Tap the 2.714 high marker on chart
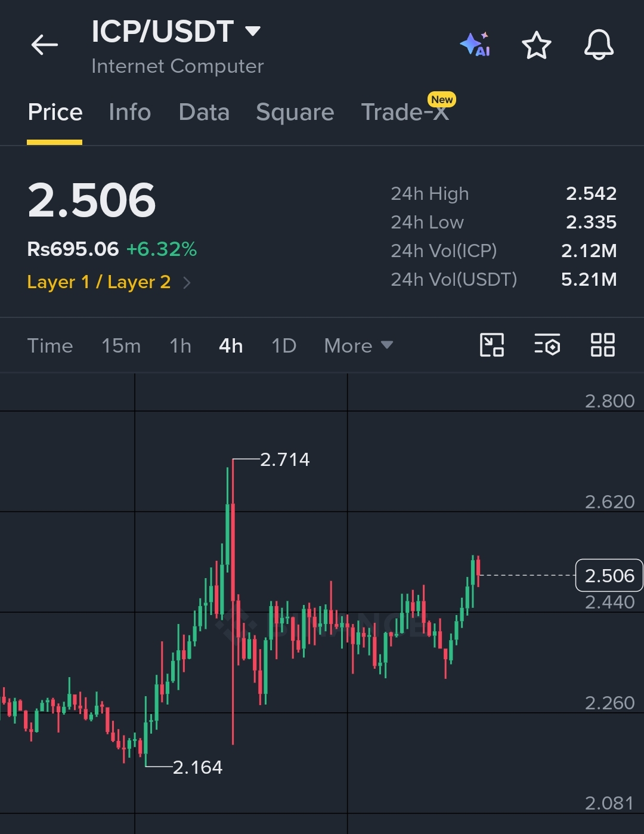Screen dimensions: 644x834 point(285,459)
